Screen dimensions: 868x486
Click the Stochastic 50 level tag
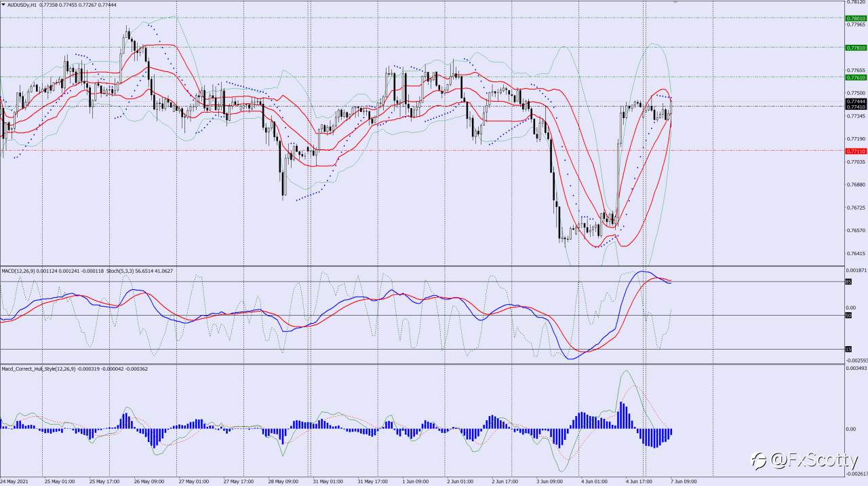[848, 315]
